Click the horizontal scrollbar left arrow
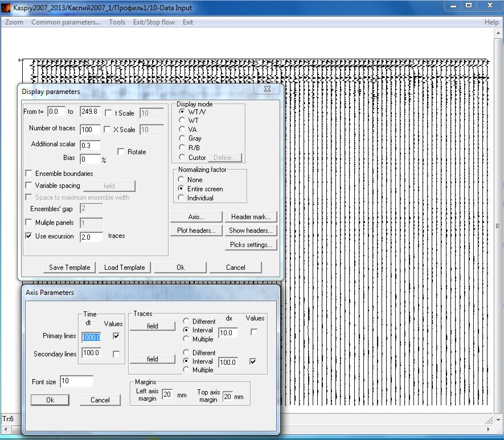The image size is (504, 440). [x=6, y=429]
